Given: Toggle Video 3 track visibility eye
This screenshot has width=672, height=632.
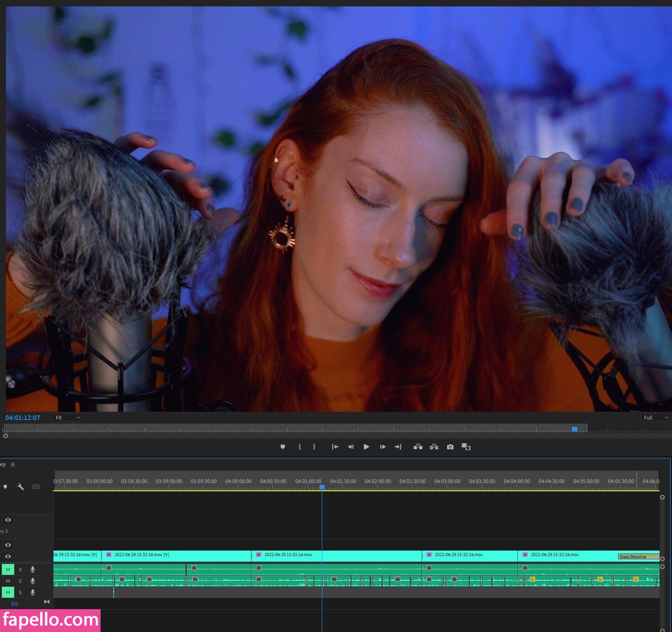Looking at the screenshot, I should point(8,520).
